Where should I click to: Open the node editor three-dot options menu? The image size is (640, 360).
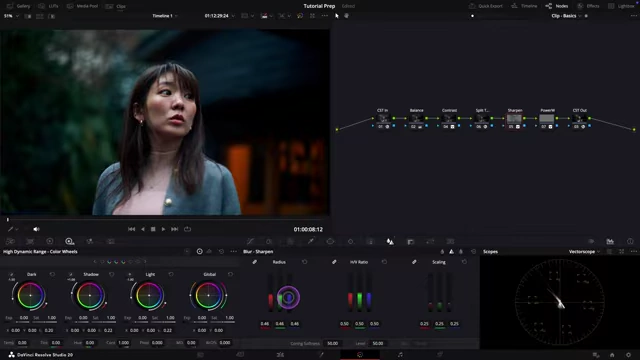pyautogui.click(x=633, y=16)
